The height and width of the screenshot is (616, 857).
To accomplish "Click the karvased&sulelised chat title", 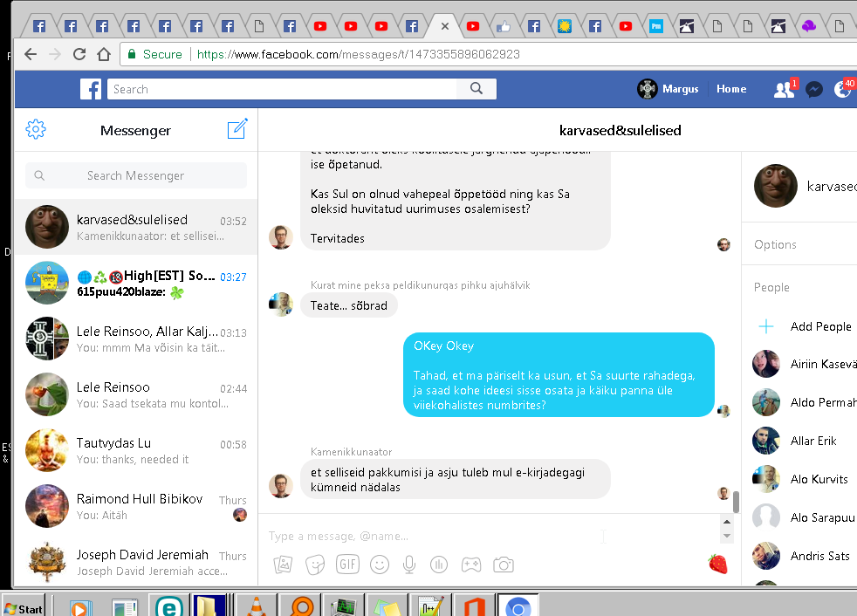I will coord(620,130).
